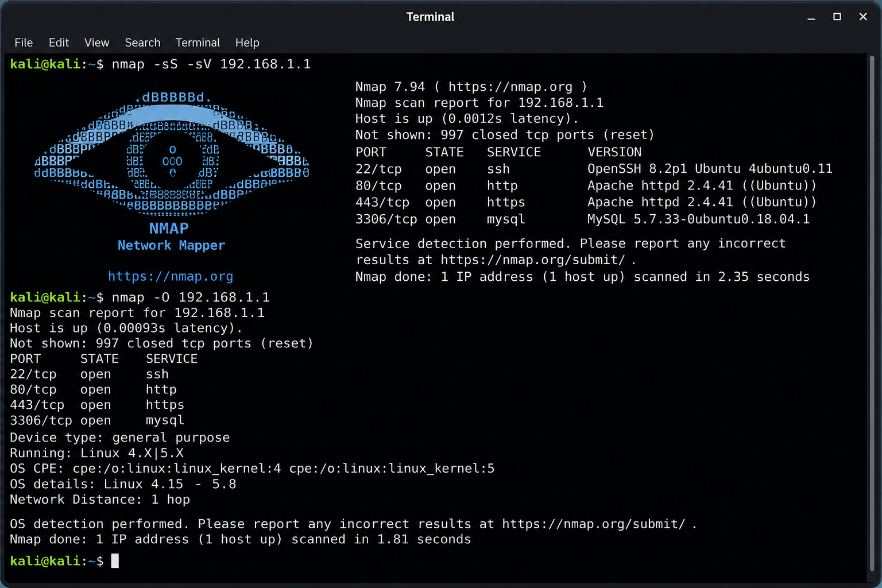Click the vertical scrollbar of the terminal
The width and height of the screenshot is (882, 588).
coord(872,313)
